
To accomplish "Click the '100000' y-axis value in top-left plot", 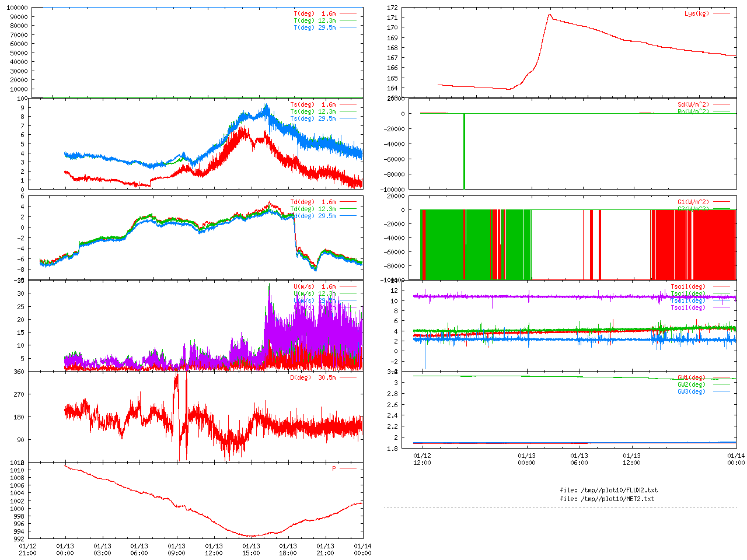I will point(17,8).
